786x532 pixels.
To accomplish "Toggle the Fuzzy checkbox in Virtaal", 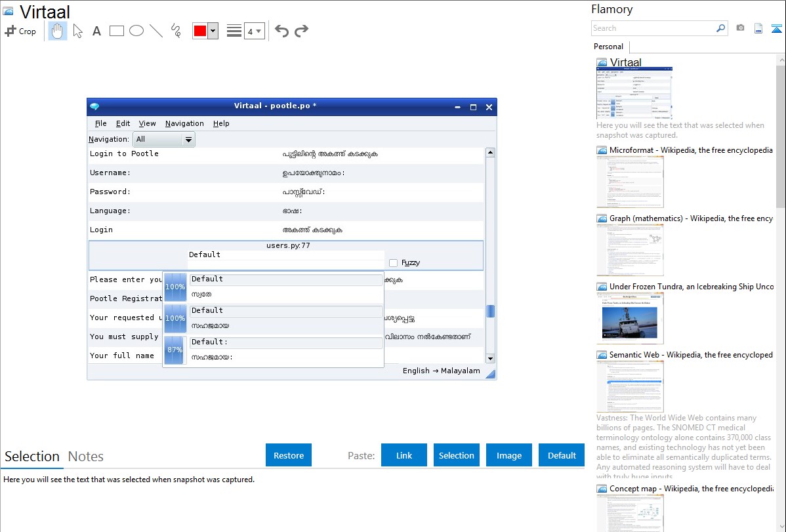I will pos(394,263).
